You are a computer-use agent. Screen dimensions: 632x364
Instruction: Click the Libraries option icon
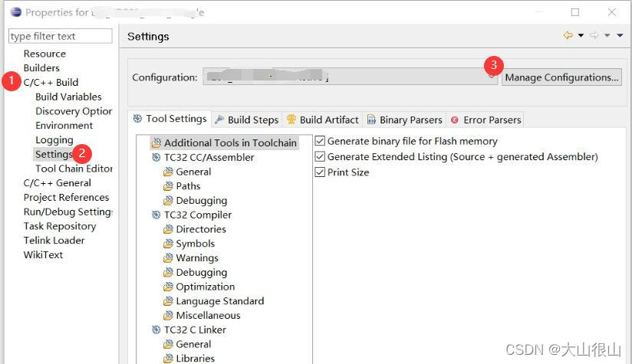coord(168,359)
